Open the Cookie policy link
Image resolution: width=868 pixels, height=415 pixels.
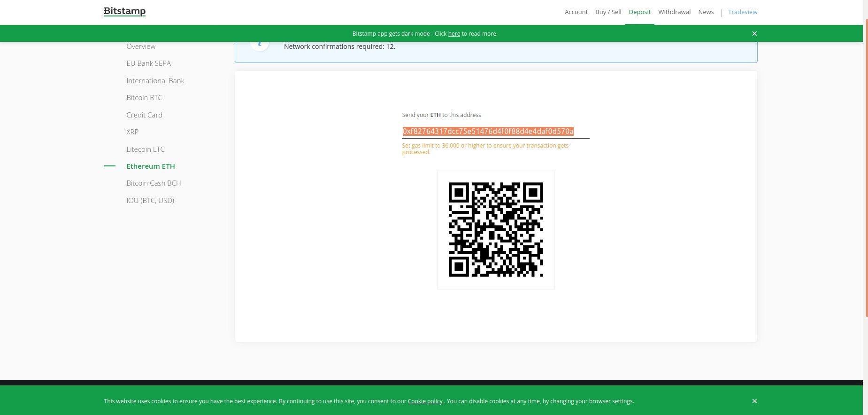point(425,401)
